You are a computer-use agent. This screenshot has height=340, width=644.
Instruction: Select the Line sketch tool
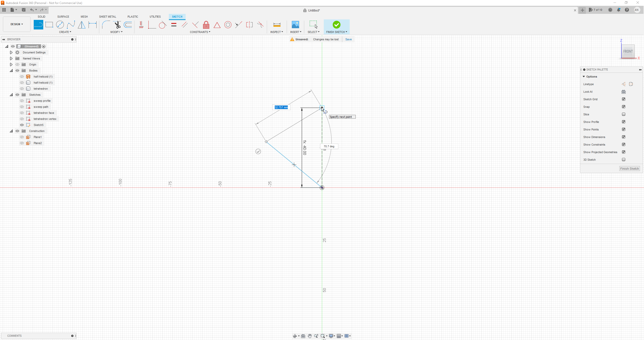(x=38, y=25)
